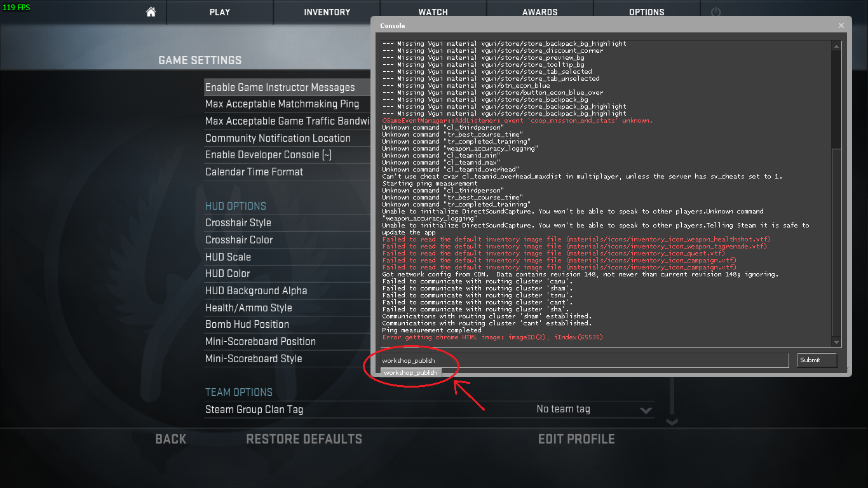The image size is (868, 488).
Task: Select the Enable Game Instructor Messages row
Action: click(287, 87)
